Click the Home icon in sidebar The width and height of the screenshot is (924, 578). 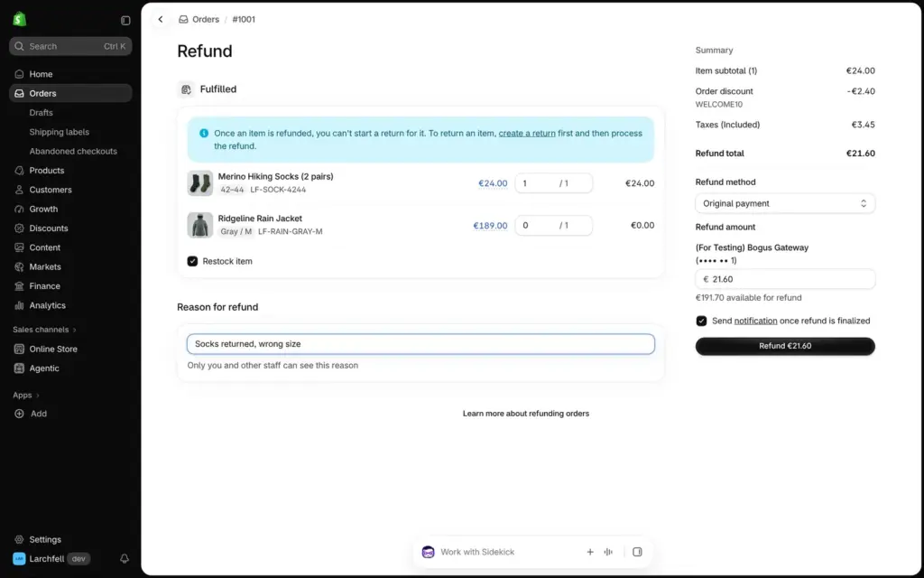(20, 74)
